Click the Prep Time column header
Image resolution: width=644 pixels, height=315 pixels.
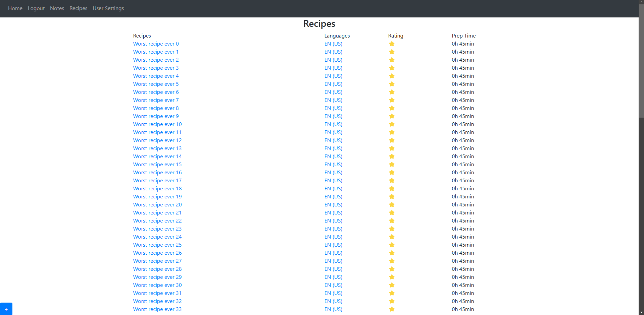coord(463,36)
